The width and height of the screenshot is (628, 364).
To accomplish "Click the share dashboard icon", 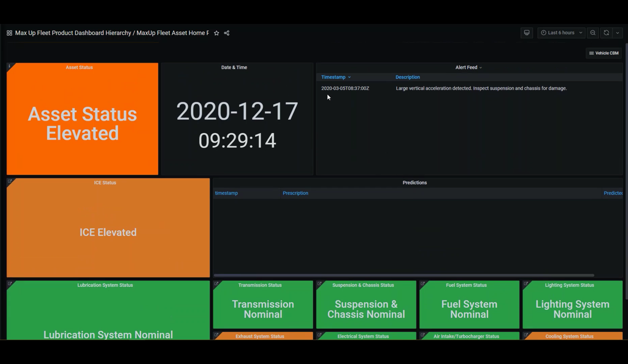I will (x=227, y=33).
